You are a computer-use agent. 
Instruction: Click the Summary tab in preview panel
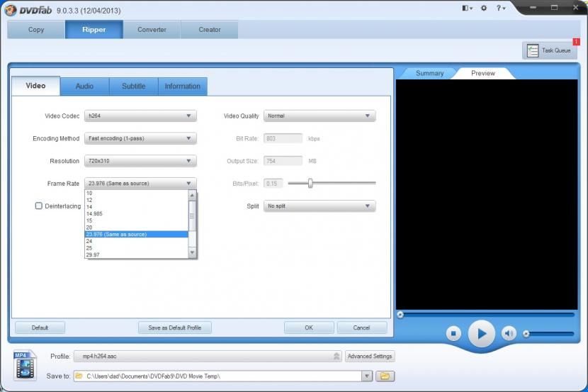coord(429,73)
